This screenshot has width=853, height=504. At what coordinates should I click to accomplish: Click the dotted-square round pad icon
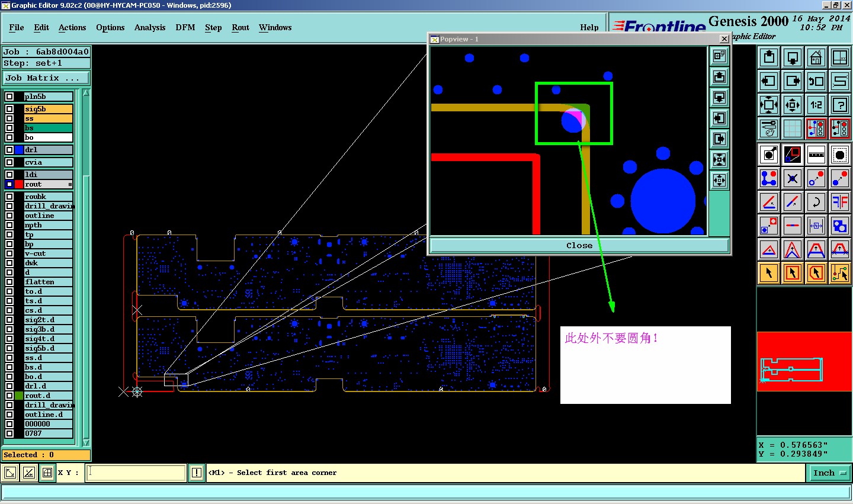[x=840, y=155]
